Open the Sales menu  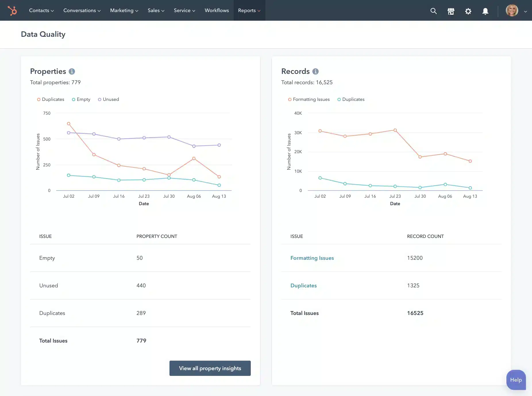coord(156,10)
